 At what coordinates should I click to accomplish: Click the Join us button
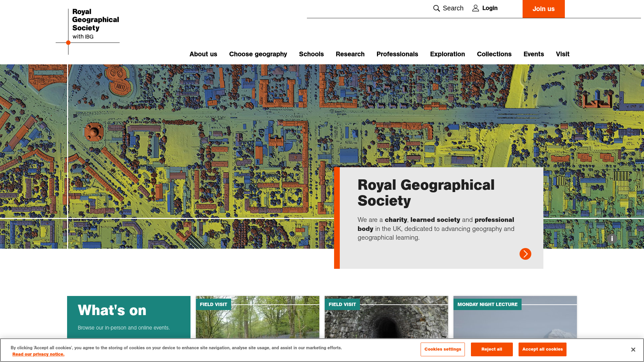[x=543, y=9]
